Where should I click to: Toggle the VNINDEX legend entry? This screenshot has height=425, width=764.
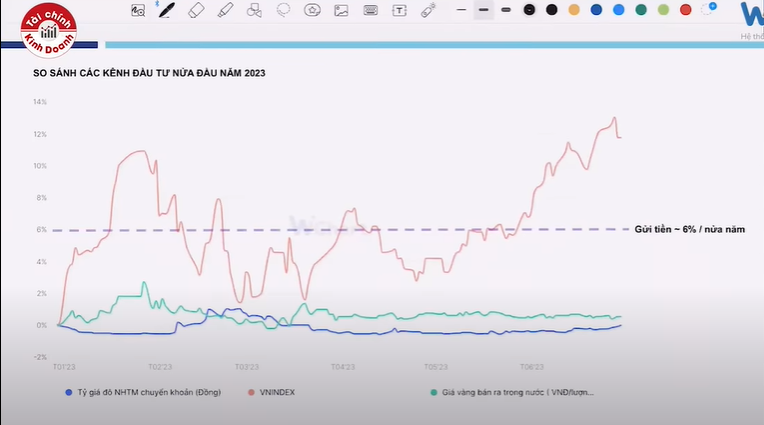271,392
